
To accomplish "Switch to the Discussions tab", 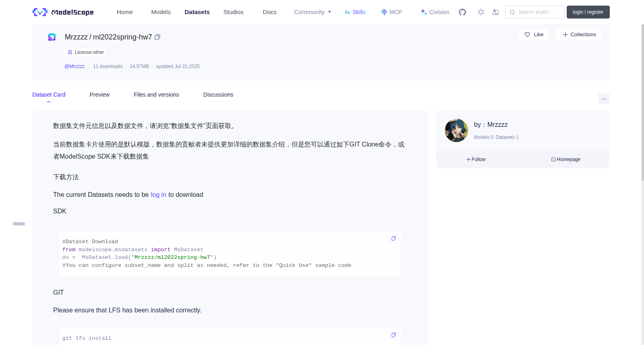I will pyautogui.click(x=218, y=95).
